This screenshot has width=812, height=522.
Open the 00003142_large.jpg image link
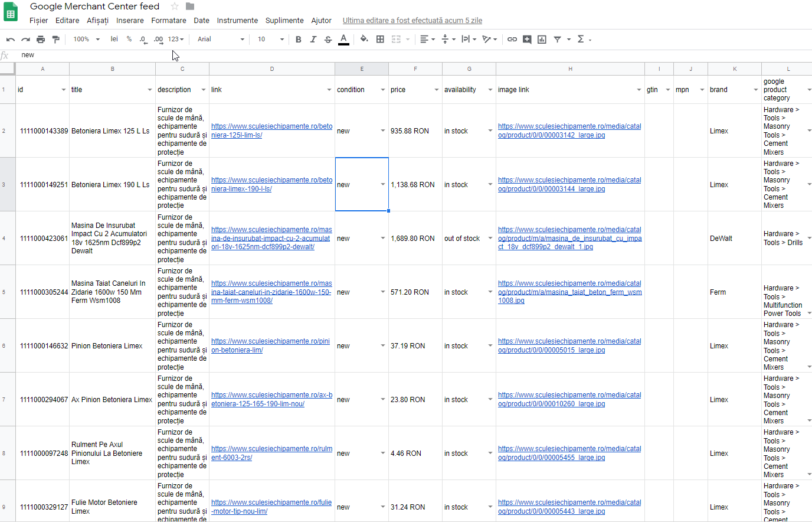tap(569, 131)
